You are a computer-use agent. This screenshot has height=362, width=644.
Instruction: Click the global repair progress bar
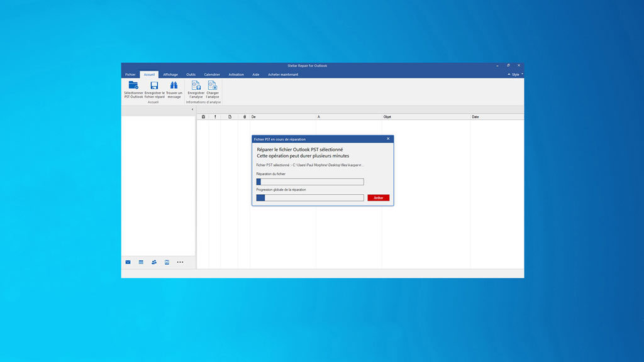(310, 198)
